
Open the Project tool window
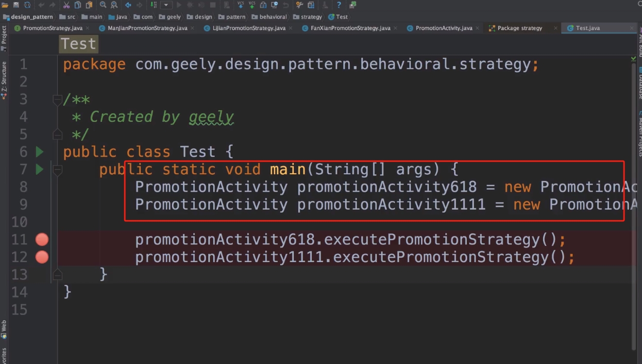tap(4, 39)
